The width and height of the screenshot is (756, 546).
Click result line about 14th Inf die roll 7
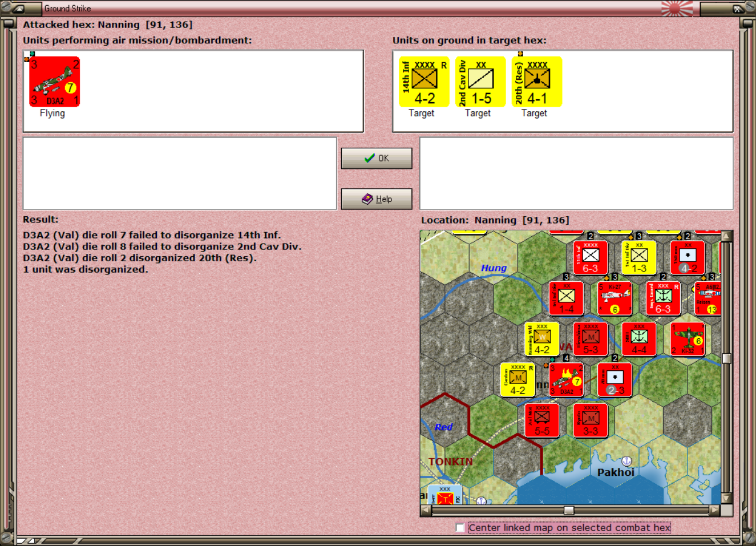point(152,235)
